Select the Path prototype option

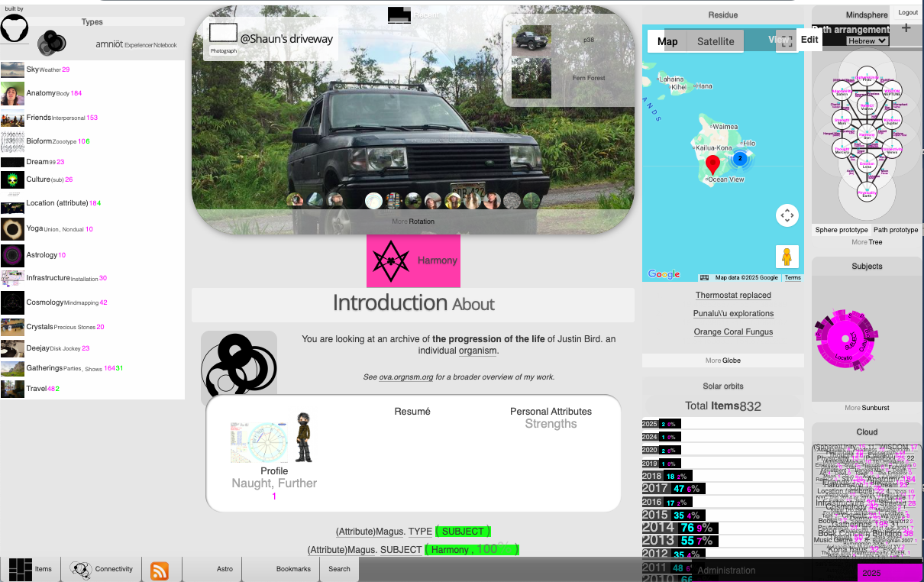click(896, 230)
